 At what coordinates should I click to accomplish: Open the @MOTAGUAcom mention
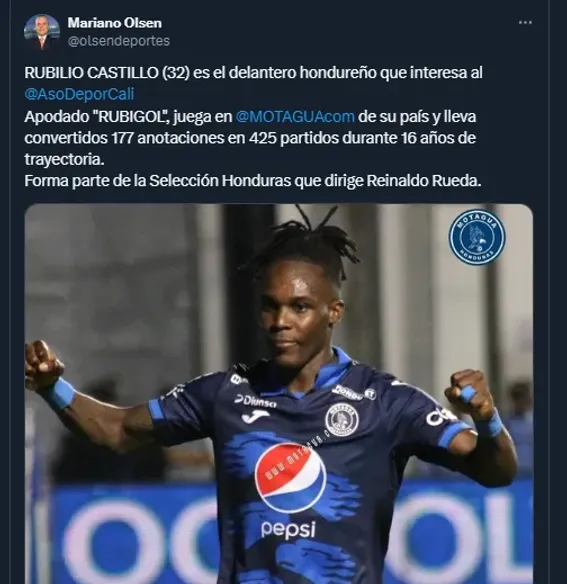(295, 117)
